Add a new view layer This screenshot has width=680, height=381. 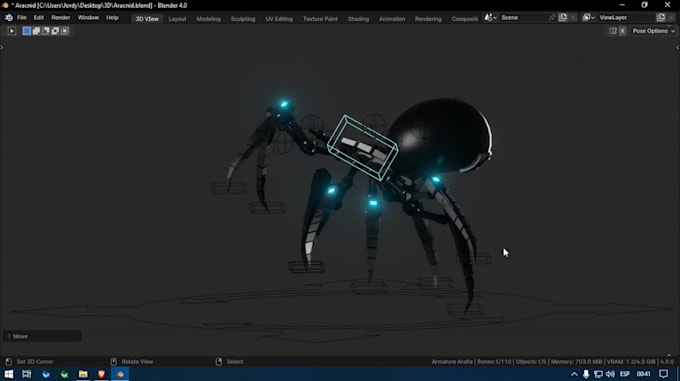pyautogui.click(x=661, y=17)
